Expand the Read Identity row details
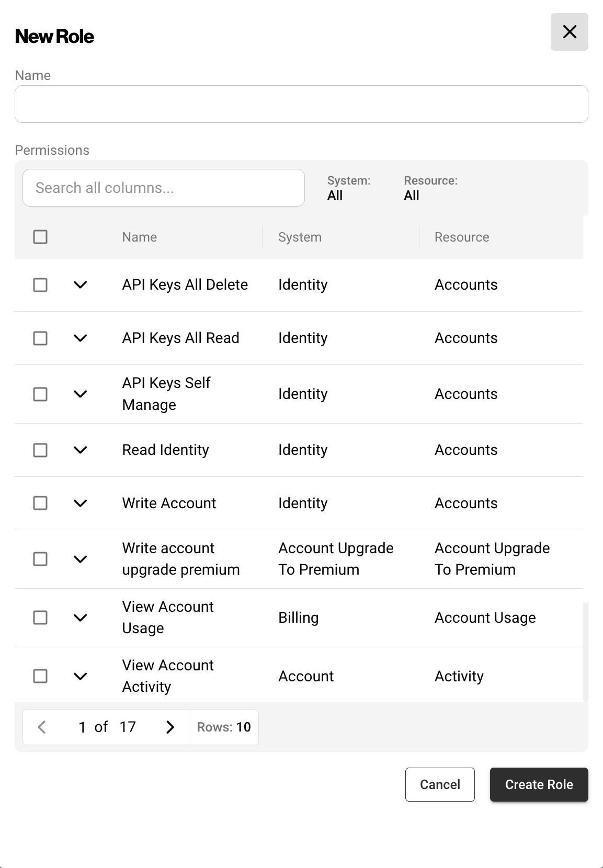Screen dimensions: 603x868 pyautogui.click(x=80, y=450)
